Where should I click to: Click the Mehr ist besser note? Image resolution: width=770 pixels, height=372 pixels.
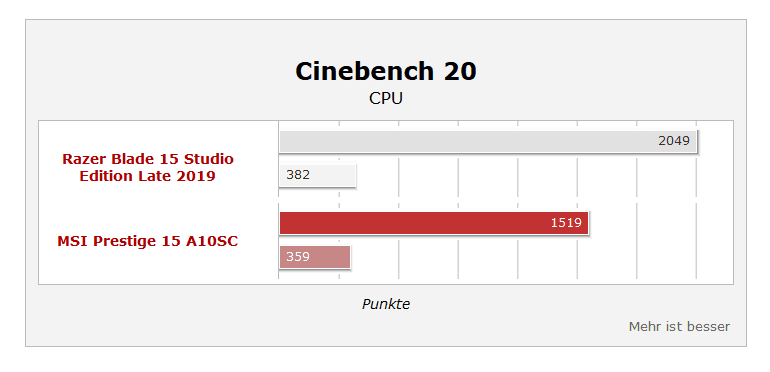679,326
